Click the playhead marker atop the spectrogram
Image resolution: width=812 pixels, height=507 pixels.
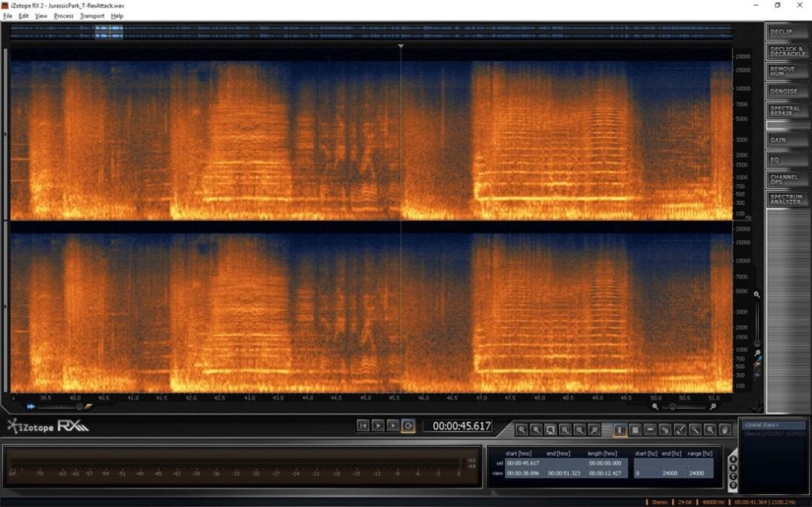(401, 46)
